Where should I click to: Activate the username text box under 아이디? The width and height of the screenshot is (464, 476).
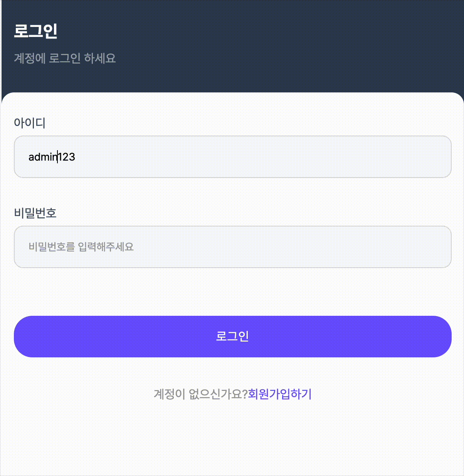pos(232,157)
